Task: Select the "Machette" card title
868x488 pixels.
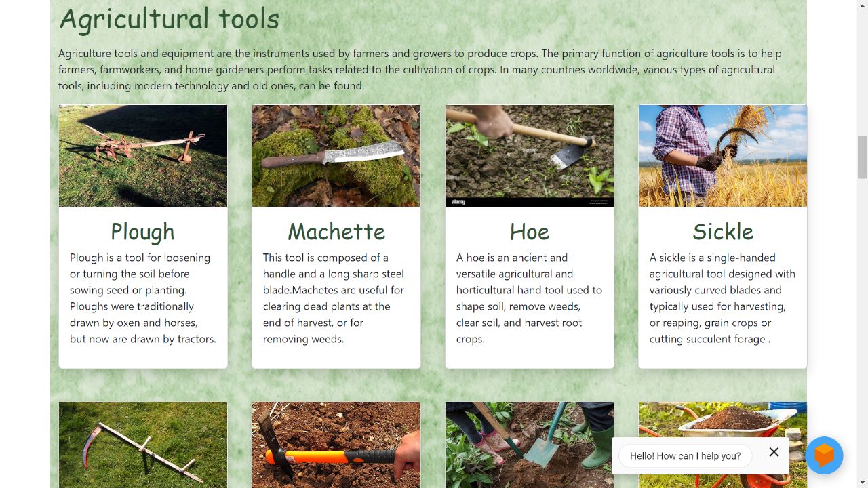Action: (x=336, y=232)
